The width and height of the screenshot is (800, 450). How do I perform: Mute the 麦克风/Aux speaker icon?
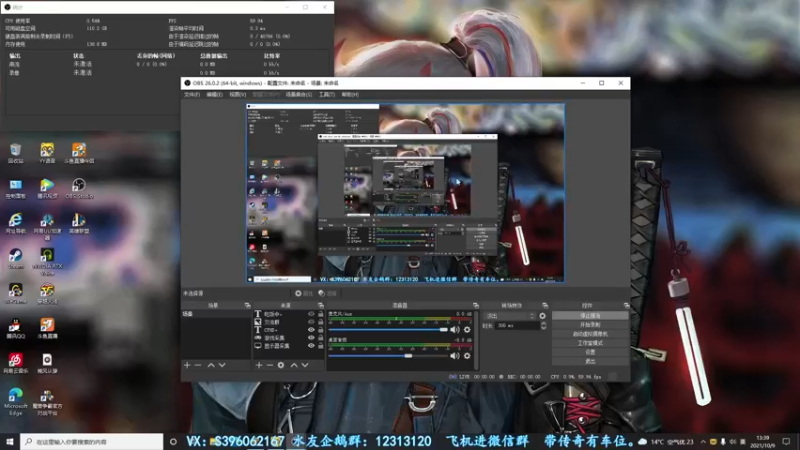pos(455,330)
